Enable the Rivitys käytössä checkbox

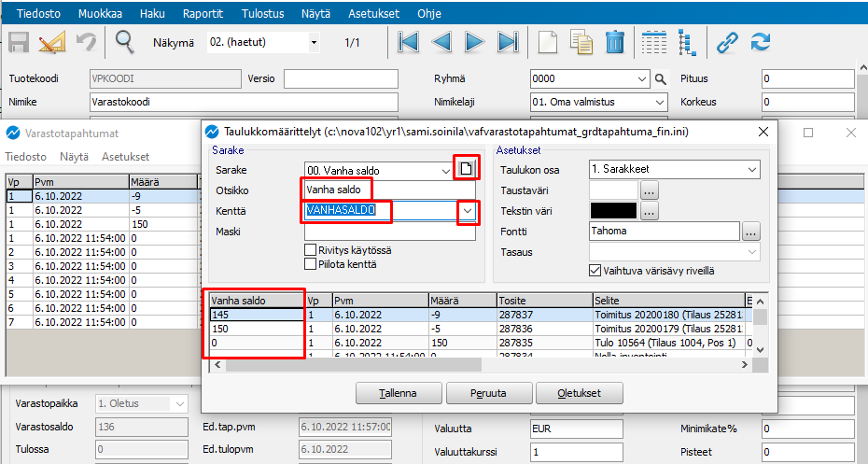pos(311,250)
